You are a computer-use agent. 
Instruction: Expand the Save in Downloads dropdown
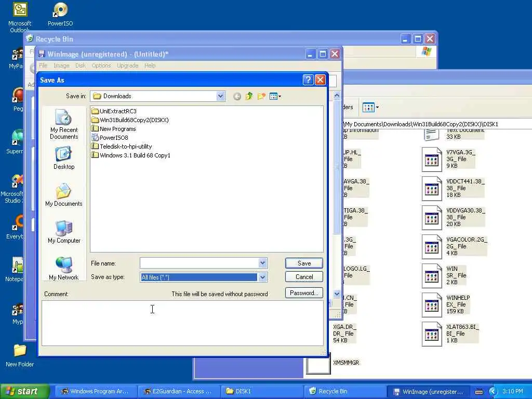220,96
